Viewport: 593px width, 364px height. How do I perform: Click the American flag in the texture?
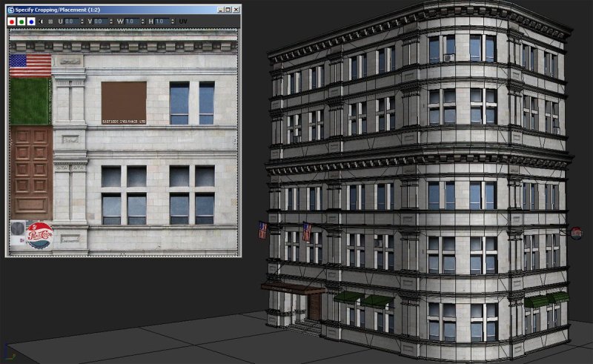[30, 65]
